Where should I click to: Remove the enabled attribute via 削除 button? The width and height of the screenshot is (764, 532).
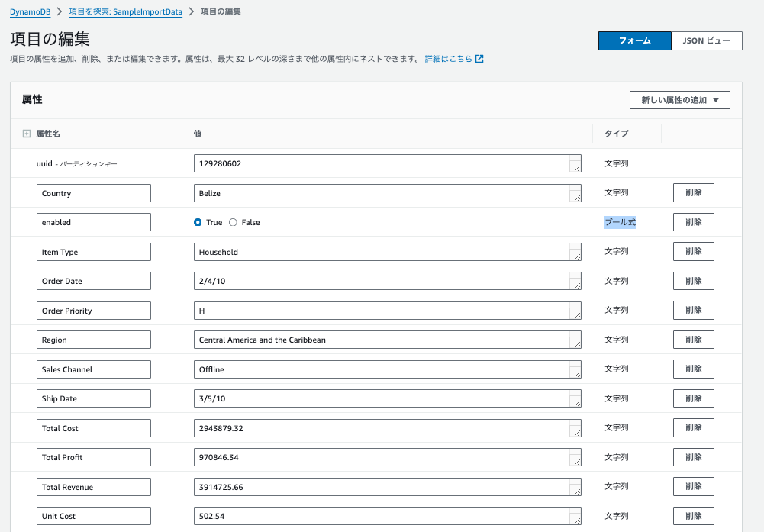(693, 222)
